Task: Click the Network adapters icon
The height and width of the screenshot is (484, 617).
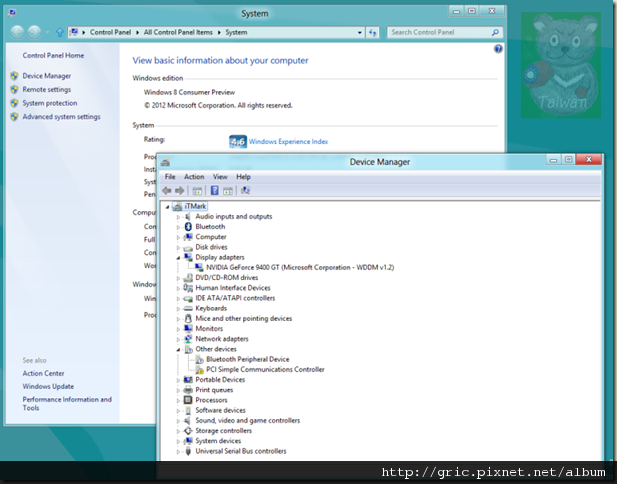Action: tap(188, 339)
